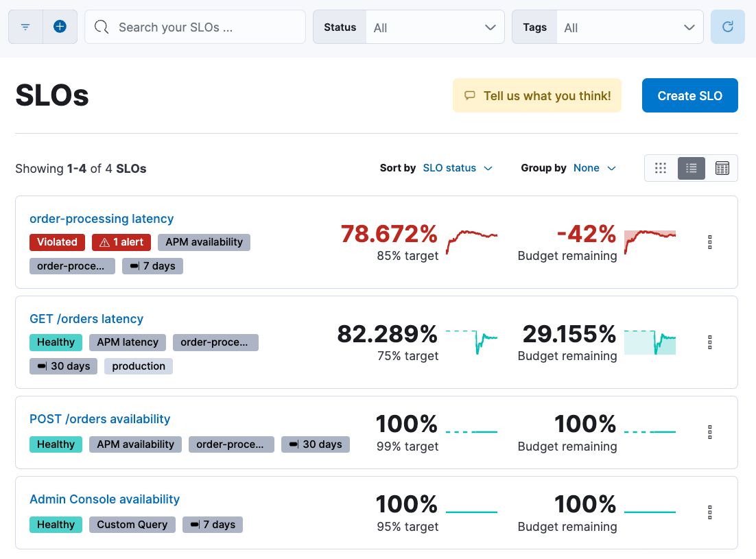
Task: Click the blue plus icon to create an SLO
Action: coord(60,26)
